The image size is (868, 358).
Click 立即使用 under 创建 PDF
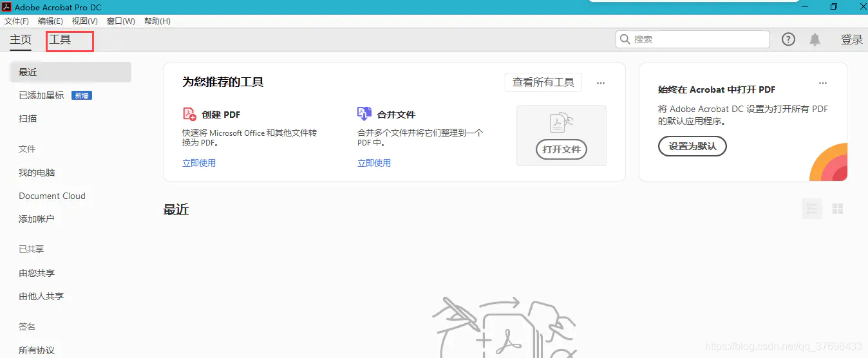(199, 163)
